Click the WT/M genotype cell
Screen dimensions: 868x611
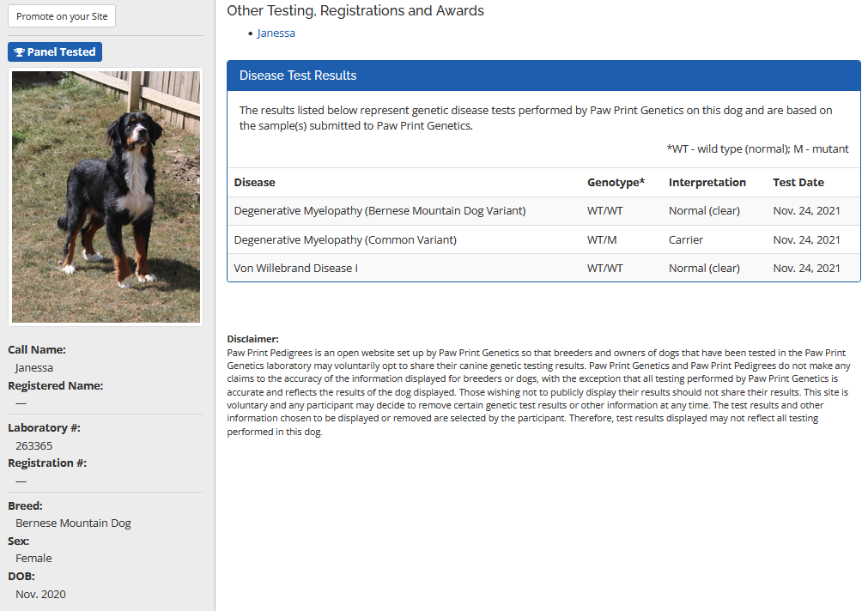coord(602,240)
